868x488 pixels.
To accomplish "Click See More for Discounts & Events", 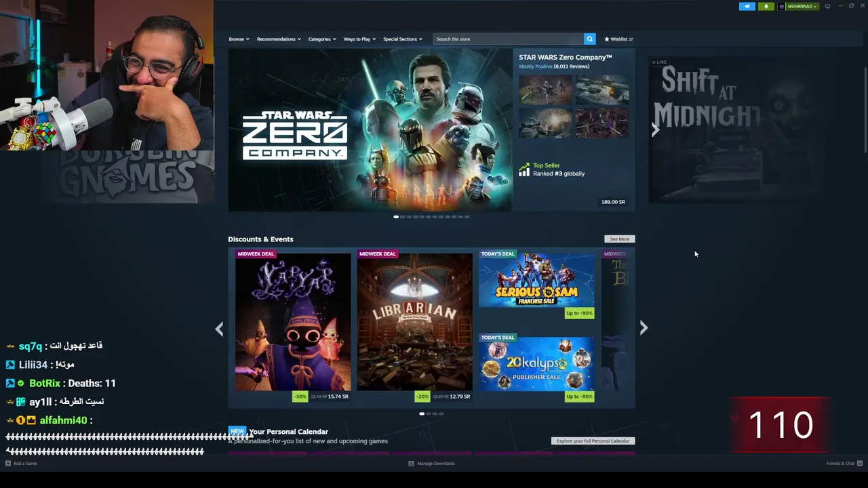I will 620,239.
